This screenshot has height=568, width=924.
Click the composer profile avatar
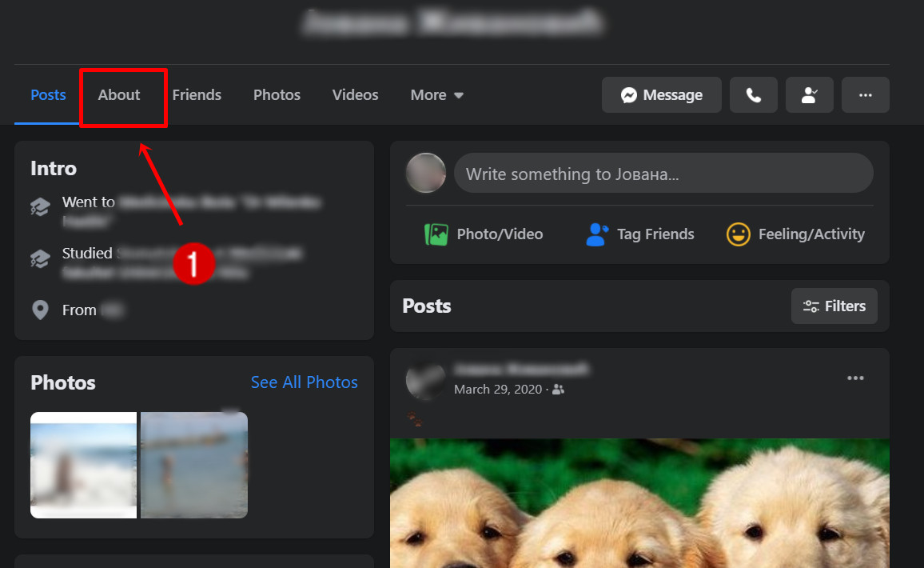tap(425, 174)
